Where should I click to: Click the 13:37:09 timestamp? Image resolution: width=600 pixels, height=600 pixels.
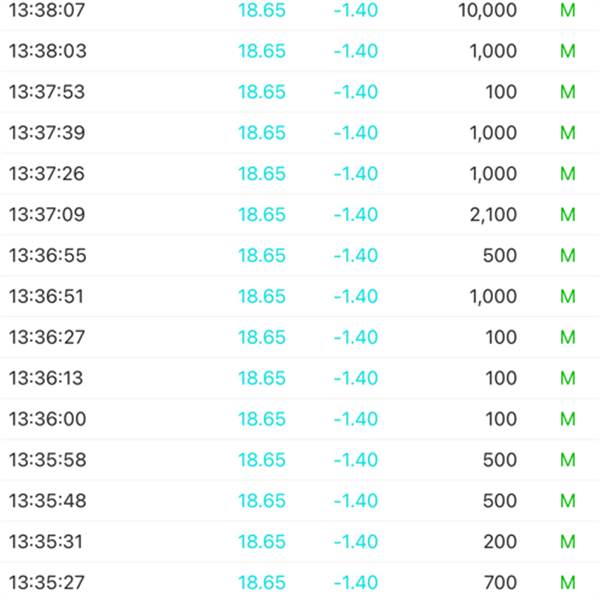[x=47, y=215]
